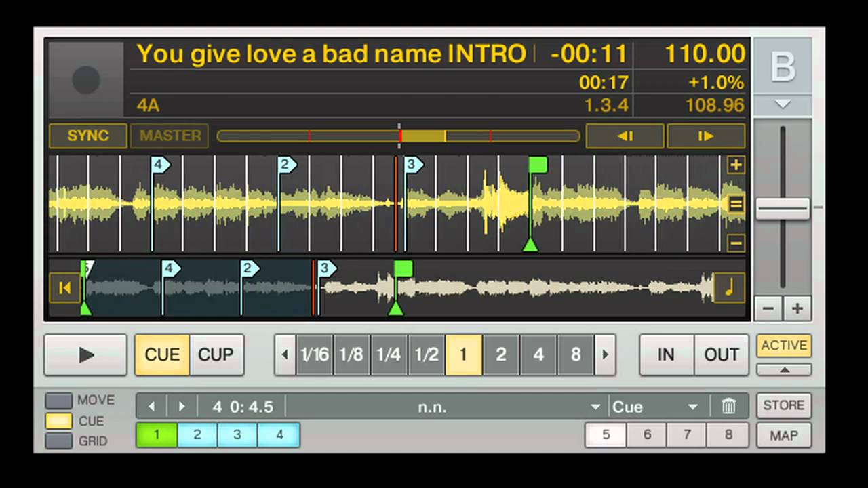The width and height of the screenshot is (868, 488).
Task: Select 1/8 beat loop size
Action: point(351,354)
